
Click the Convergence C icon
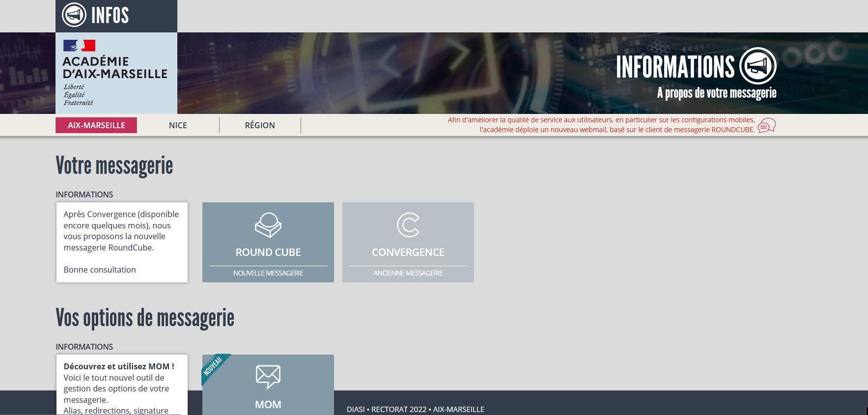coord(408,225)
